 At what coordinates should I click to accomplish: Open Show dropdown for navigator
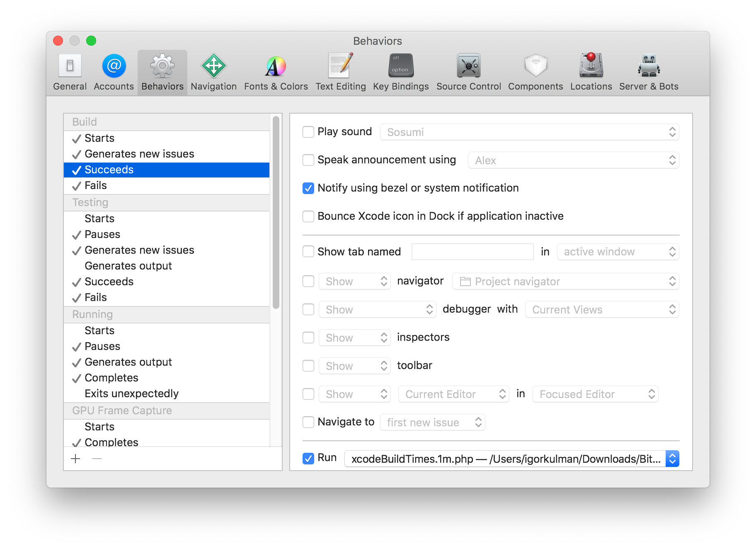354,282
